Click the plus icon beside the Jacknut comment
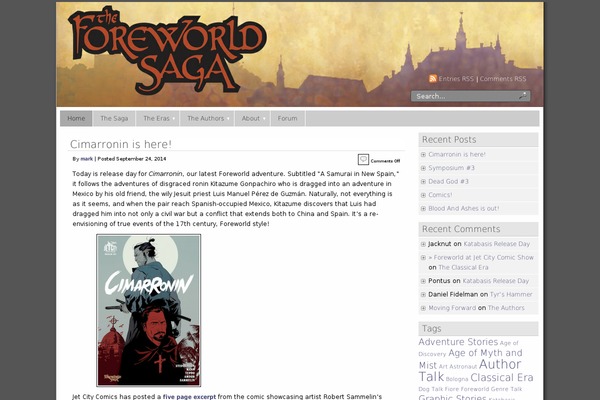Screen dimensions: 600x400 [x=423, y=244]
